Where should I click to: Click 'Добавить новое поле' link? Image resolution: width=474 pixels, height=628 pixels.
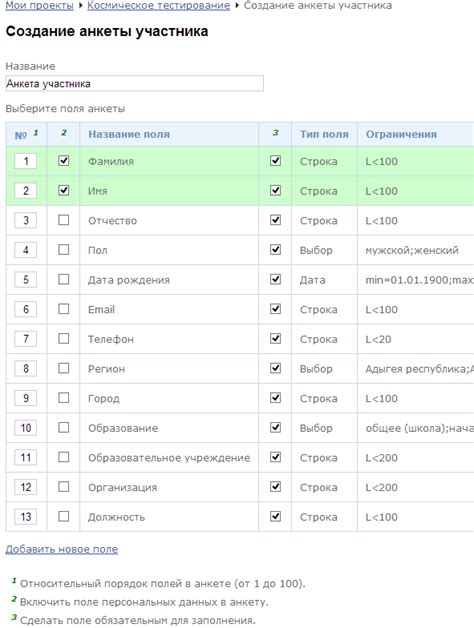point(62,549)
